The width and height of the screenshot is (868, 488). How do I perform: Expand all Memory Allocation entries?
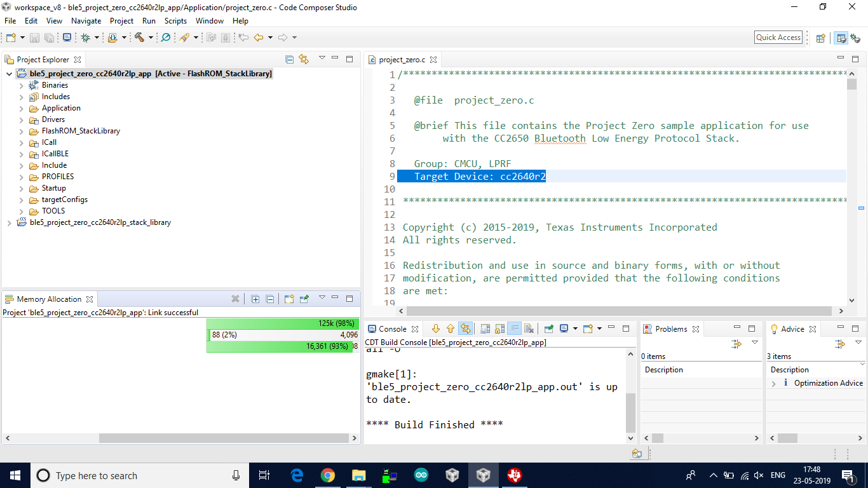pos(255,299)
